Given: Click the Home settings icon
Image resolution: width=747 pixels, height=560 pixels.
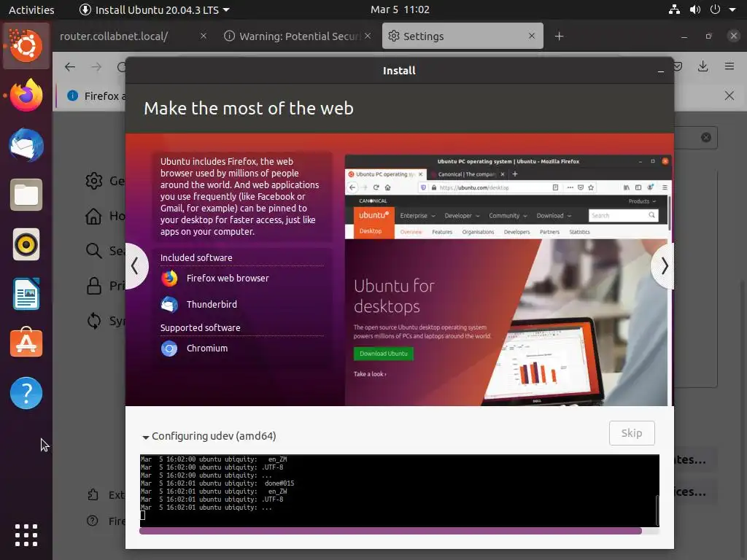Looking at the screenshot, I should pos(94,216).
